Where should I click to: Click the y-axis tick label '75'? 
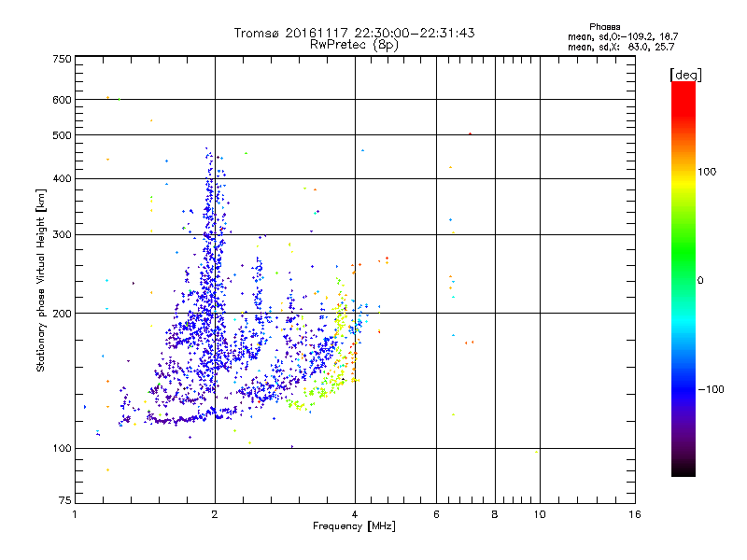[x=65, y=500]
